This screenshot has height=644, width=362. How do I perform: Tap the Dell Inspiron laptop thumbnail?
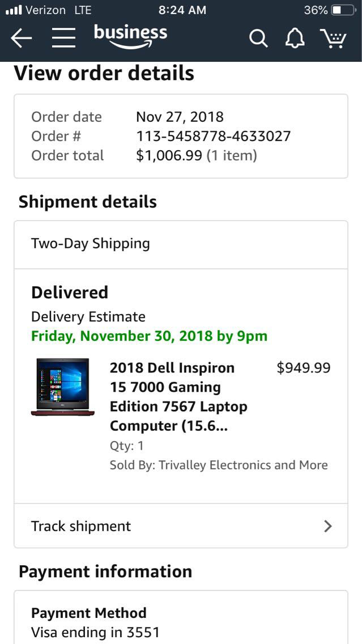coord(62,387)
